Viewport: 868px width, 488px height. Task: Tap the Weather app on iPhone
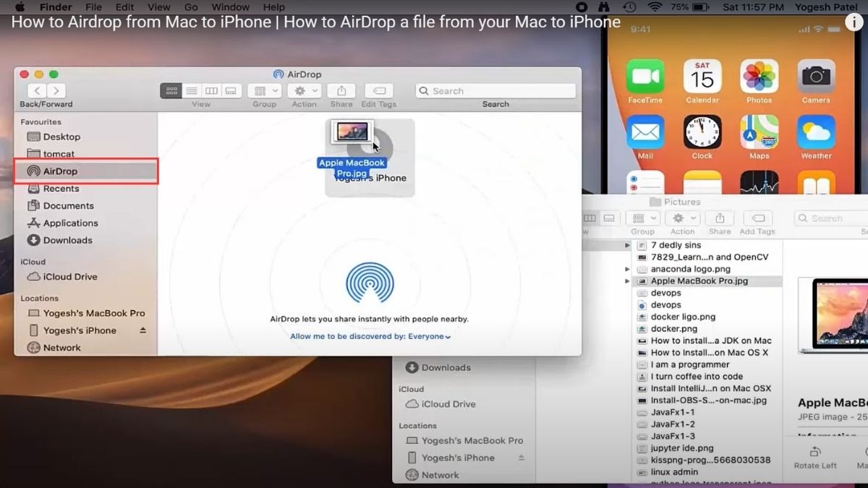tap(816, 132)
